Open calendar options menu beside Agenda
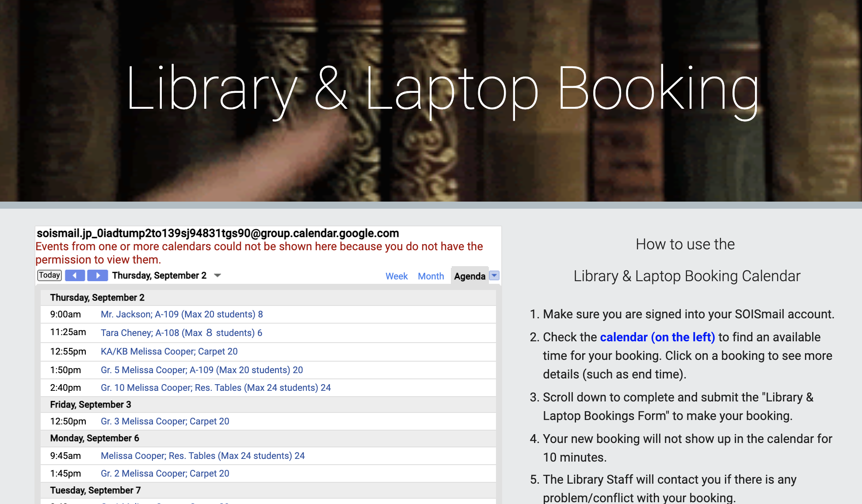This screenshot has width=862, height=504. pos(494,275)
